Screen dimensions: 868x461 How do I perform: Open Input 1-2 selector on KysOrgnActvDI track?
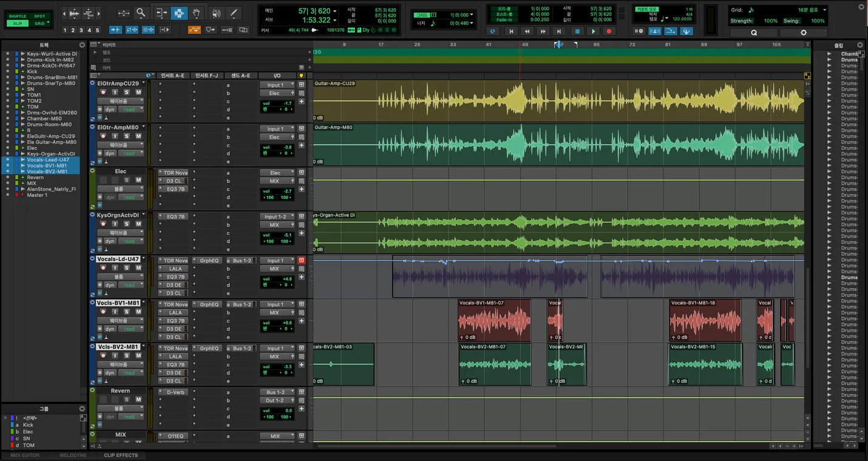[x=277, y=217]
